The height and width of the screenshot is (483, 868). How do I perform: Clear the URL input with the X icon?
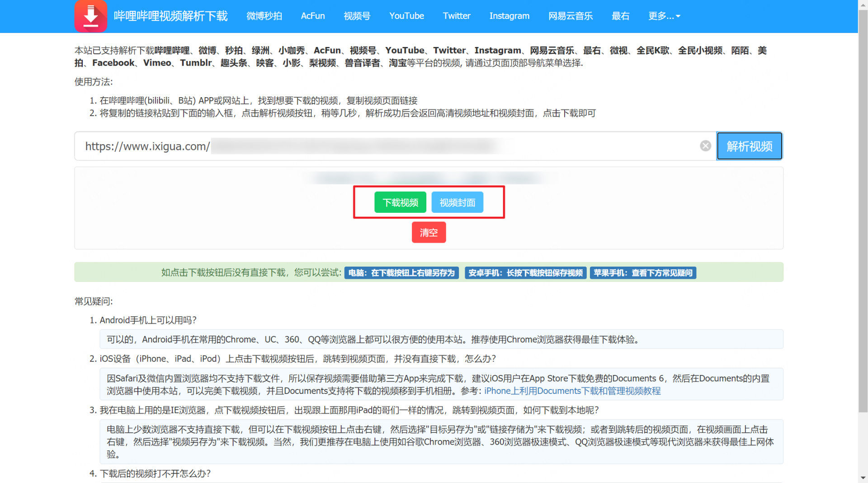[x=705, y=146]
